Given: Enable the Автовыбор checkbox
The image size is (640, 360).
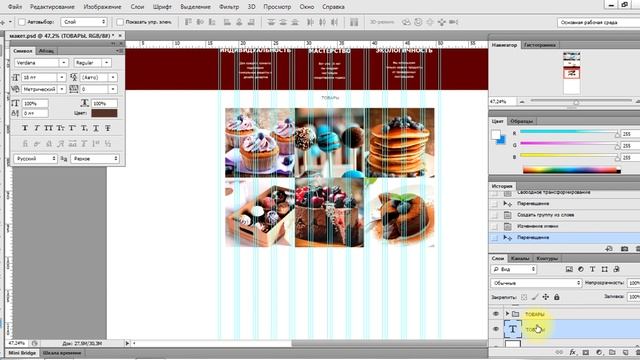Looking at the screenshot, I should coord(22,22).
